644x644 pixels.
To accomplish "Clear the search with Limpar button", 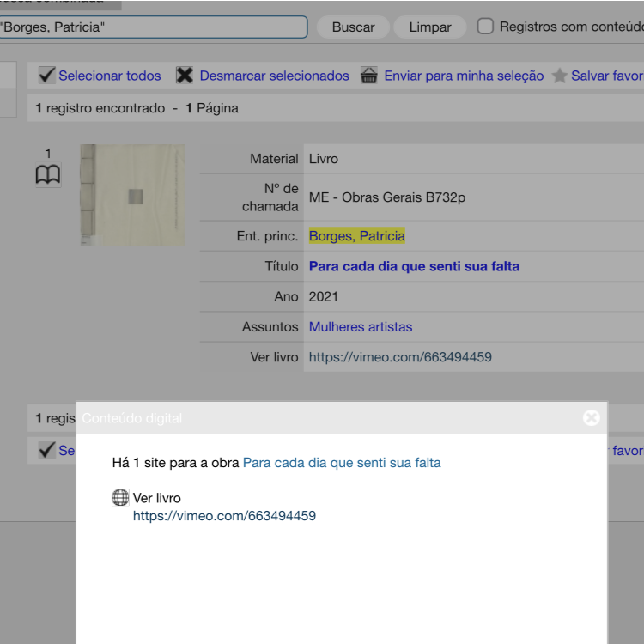I will [429, 27].
